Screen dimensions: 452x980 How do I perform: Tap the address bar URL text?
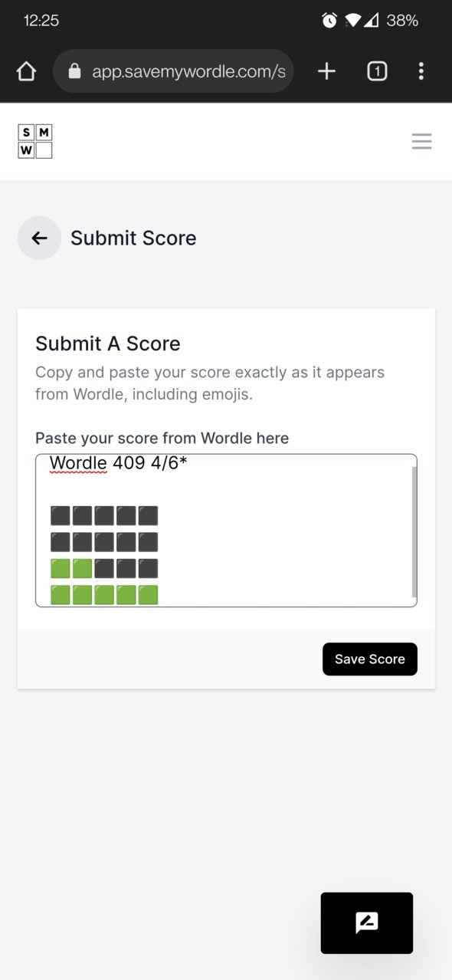click(188, 71)
